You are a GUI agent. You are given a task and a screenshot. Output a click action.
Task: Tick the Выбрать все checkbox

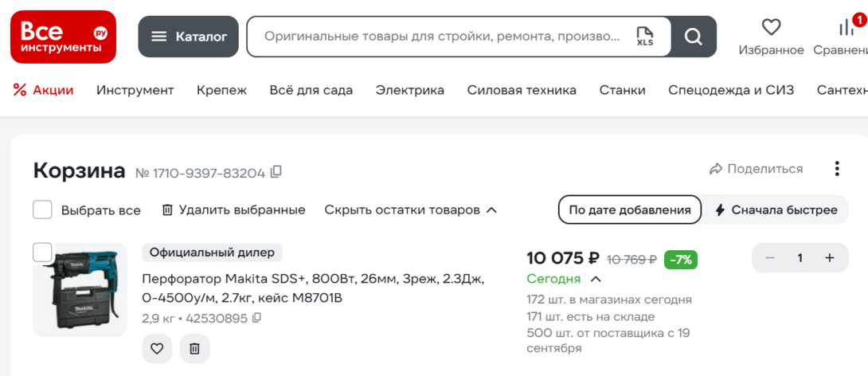coord(43,210)
